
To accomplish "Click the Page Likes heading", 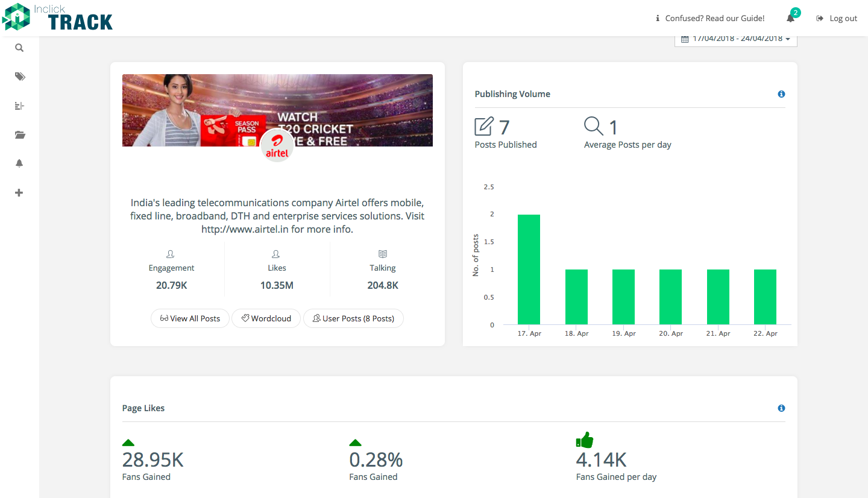I will (x=143, y=408).
